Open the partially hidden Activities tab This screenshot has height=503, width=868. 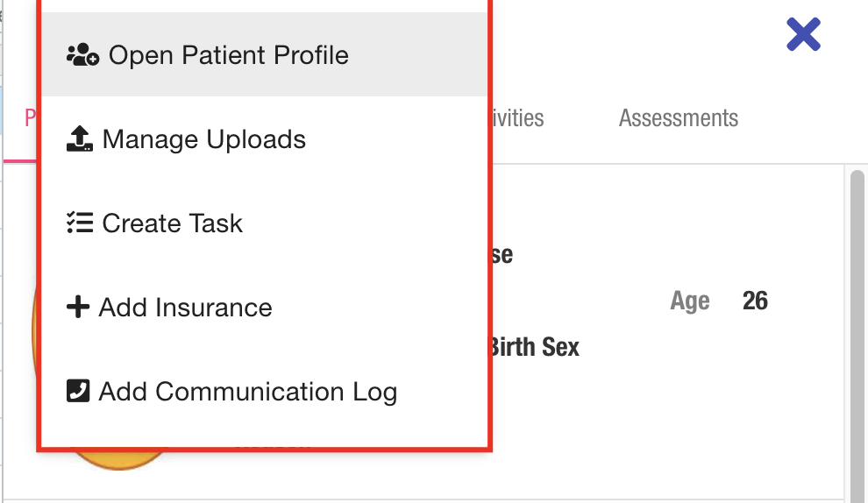[x=518, y=117]
